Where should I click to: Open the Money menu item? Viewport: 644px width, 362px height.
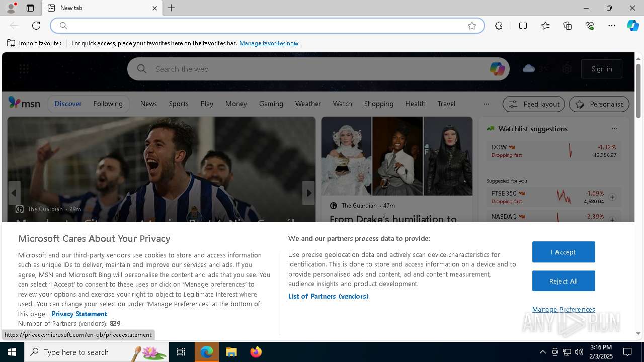(236, 104)
